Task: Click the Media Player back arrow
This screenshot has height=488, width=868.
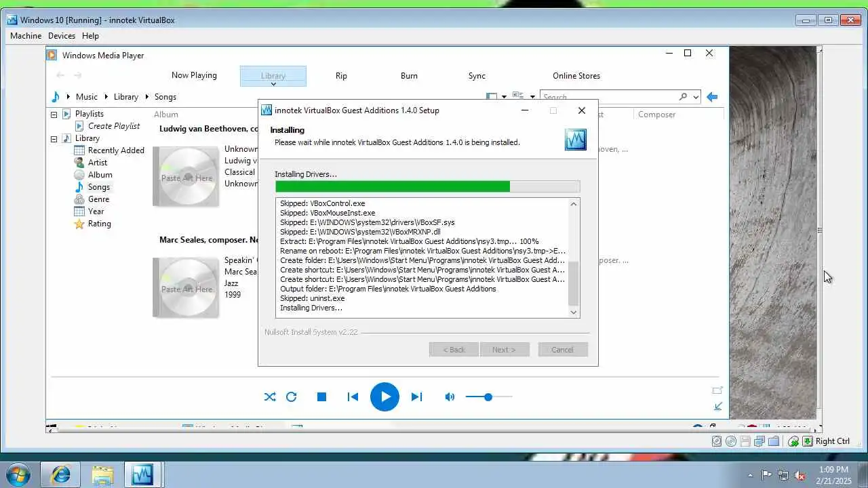Action: (60, 75)
